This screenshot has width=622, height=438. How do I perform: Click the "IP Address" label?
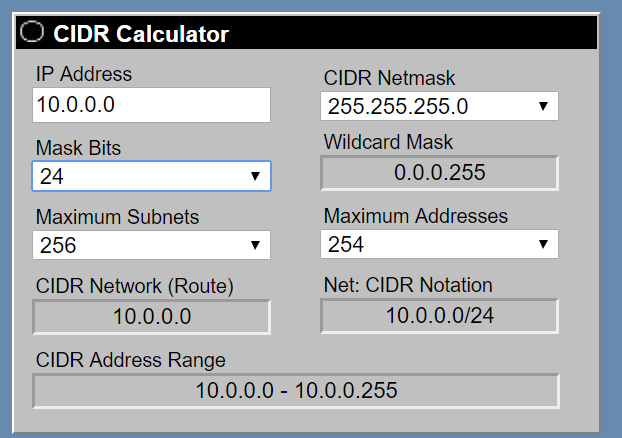84,75
